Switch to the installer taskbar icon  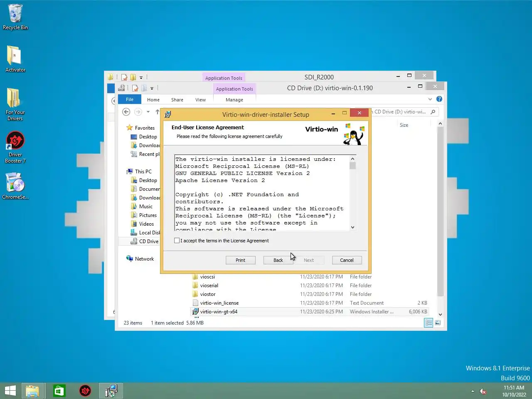[x=111, y=391]
